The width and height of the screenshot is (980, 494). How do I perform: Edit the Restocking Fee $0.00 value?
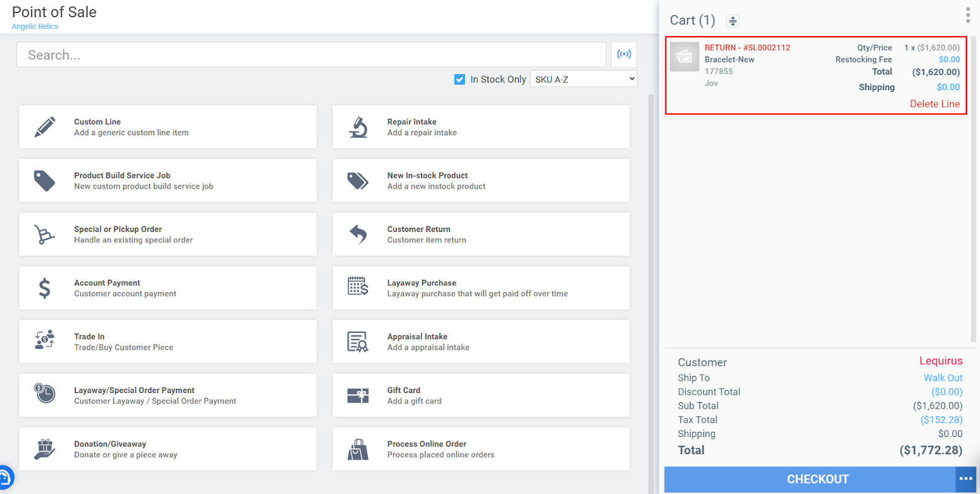coord(949,59)
